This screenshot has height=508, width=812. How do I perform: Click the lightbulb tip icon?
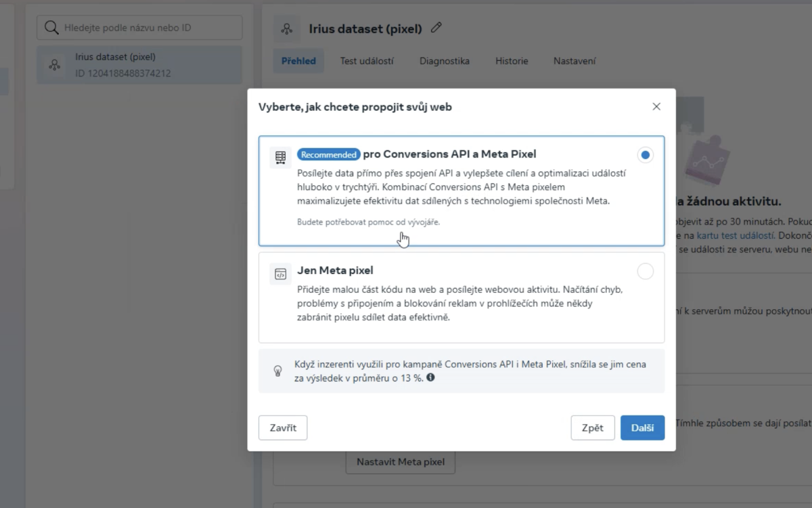click(277, 371)
